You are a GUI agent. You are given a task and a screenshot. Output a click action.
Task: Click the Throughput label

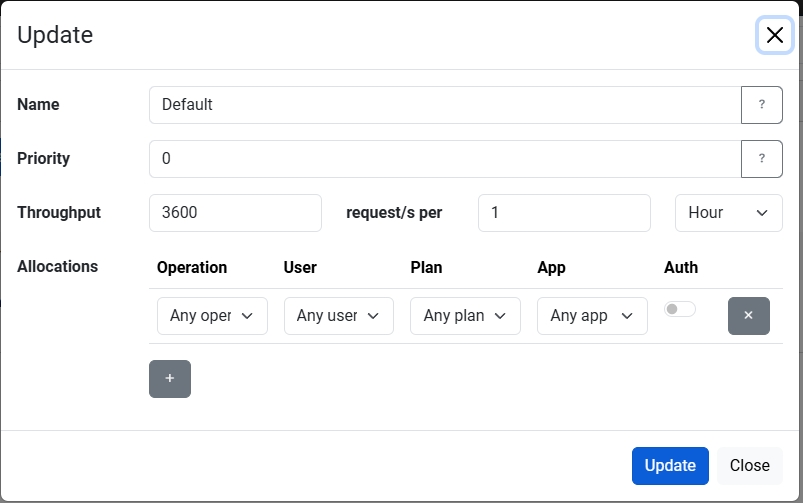point(59,213)
